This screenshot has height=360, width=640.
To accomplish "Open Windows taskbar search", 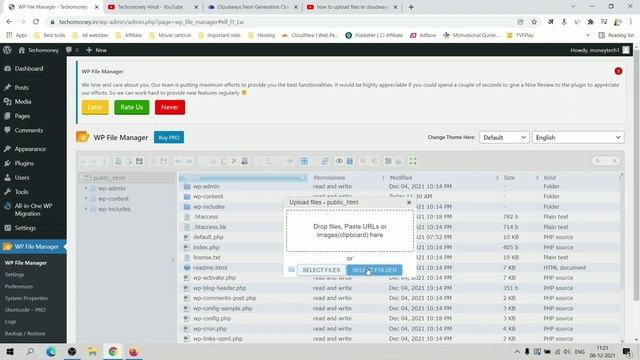I will coord(30,351).
